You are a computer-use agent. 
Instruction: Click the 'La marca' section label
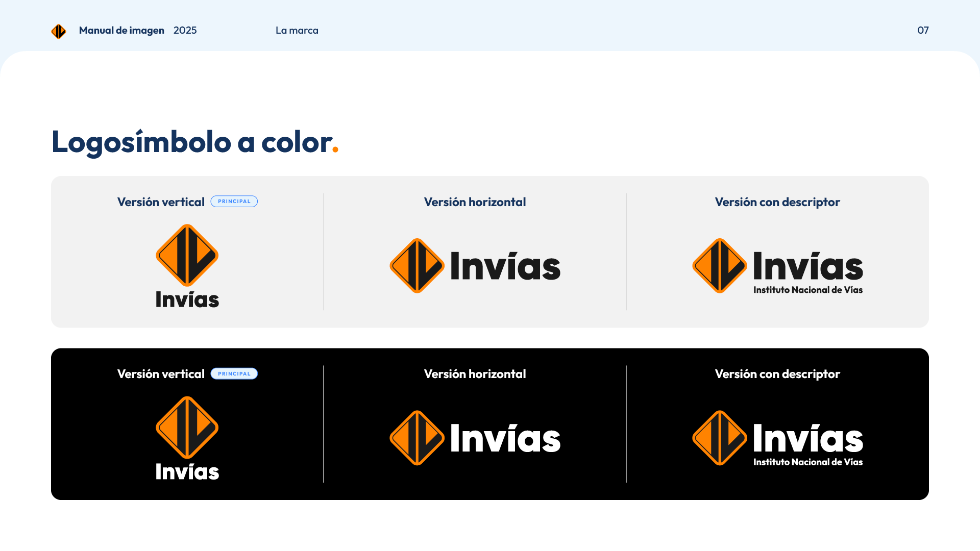coord(297,30)
